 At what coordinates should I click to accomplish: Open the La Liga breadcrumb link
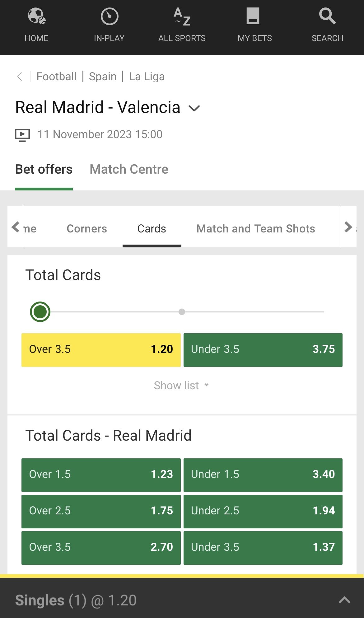[x=147, y=77]
